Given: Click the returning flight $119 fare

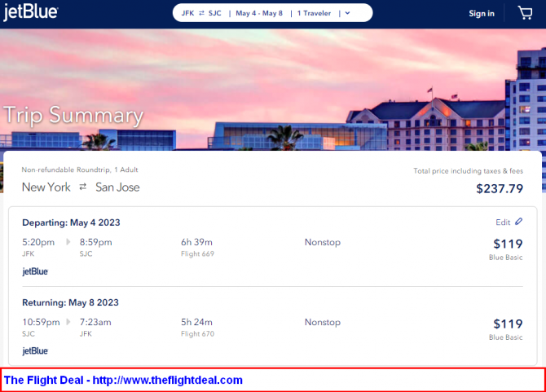Looking at the screenshot, I should tap(508, 324).
